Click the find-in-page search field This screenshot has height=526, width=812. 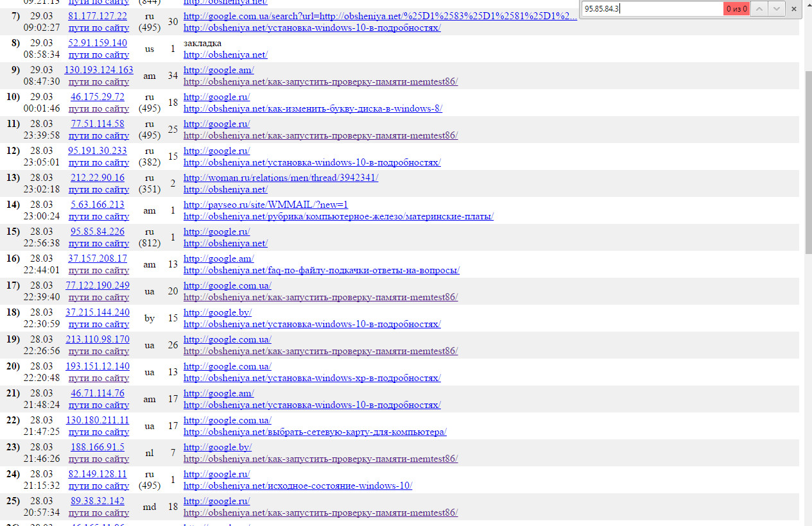tap(652, 9)
